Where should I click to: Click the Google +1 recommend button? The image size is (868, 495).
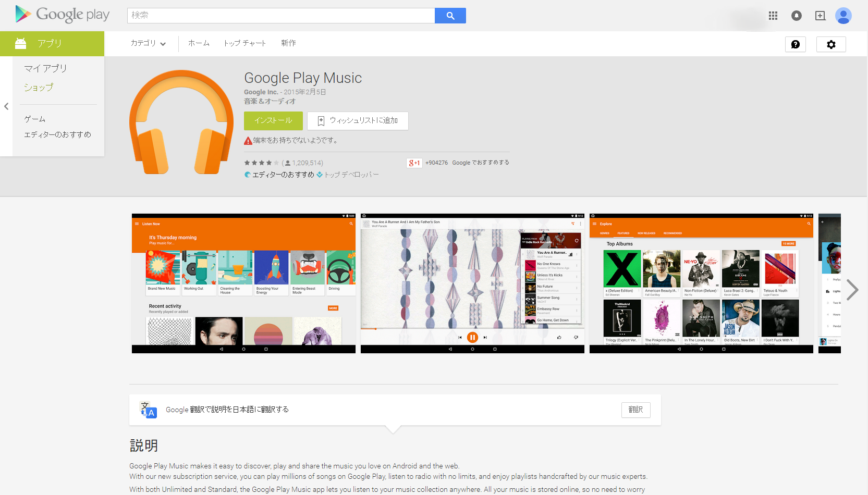point(414,163)
